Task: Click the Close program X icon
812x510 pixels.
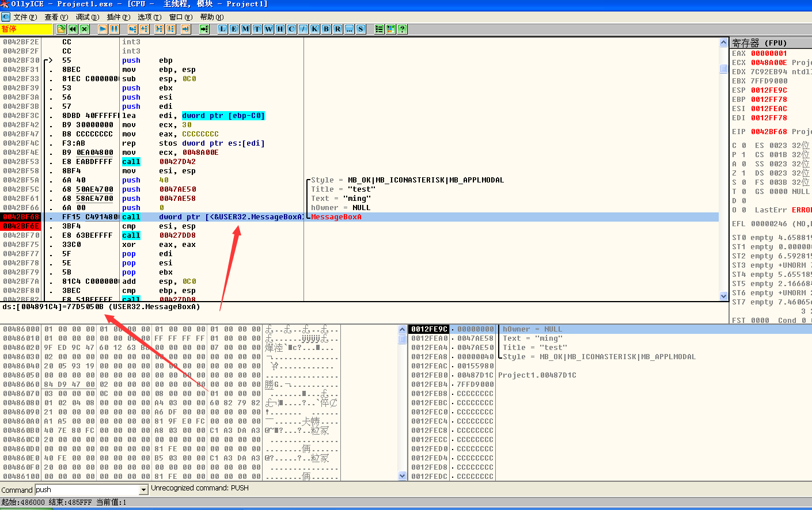Action: 85,29
